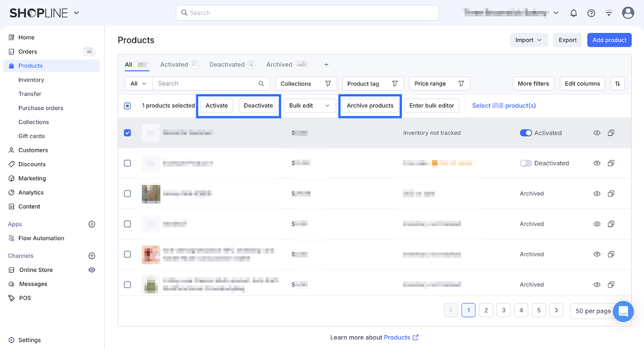
Task: Switch to the Archived tab
Action: coord(279,64)
